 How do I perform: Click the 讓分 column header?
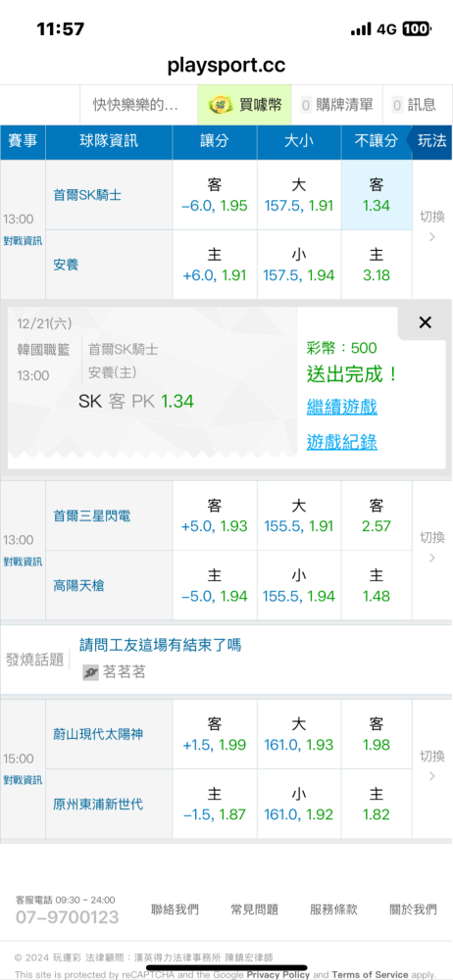215,141
